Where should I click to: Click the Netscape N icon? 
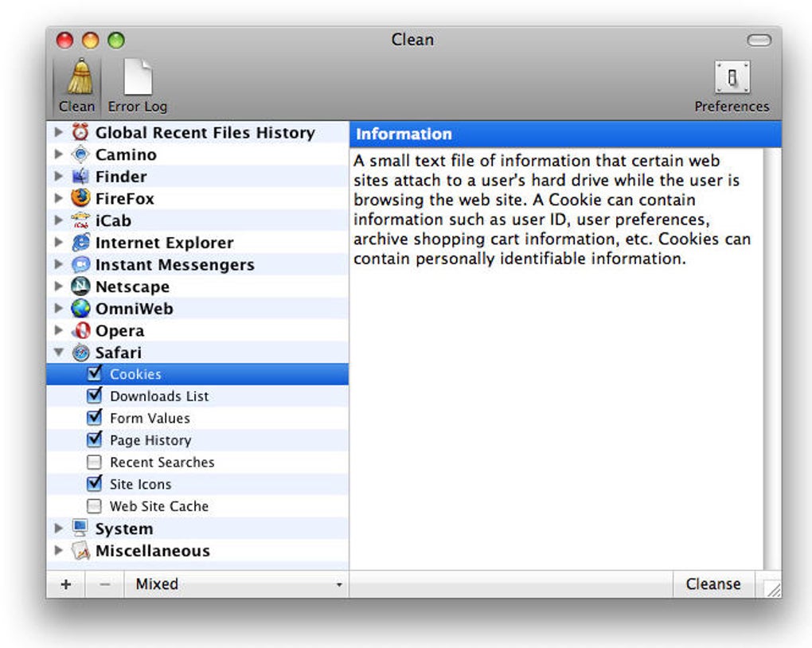point(80,287)
